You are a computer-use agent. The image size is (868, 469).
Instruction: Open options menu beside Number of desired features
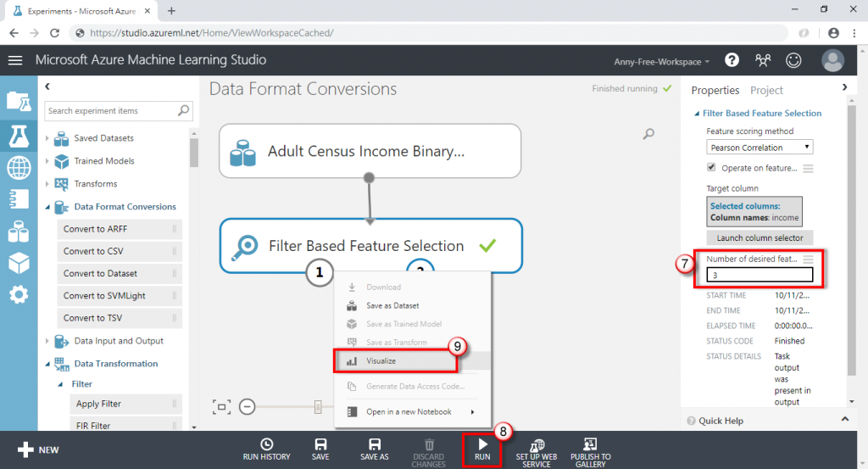click(x=808, y=260)
